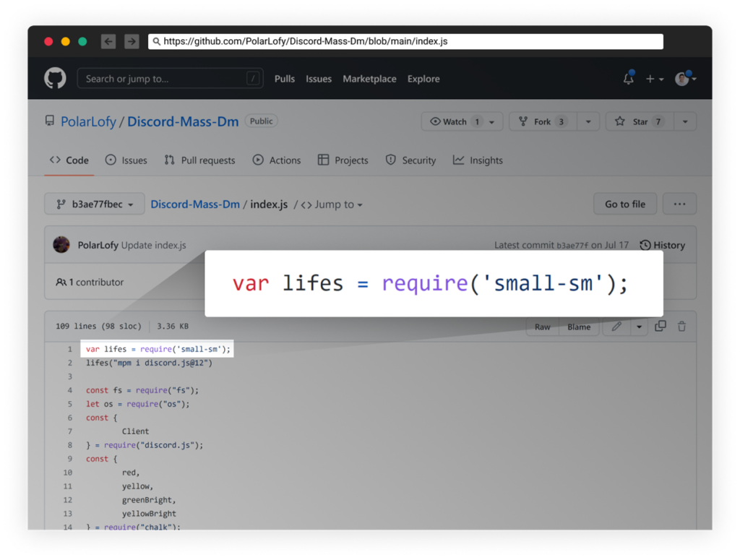Delete index.js via the trash icon
Viewport: 740px width, 560px height.
[x=681, y=326]
